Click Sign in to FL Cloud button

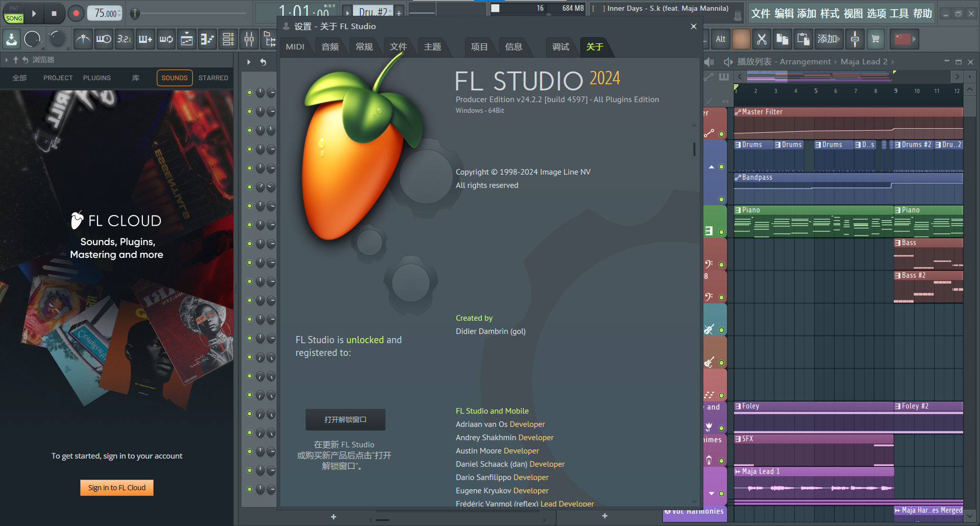click(x=117, y=488)
